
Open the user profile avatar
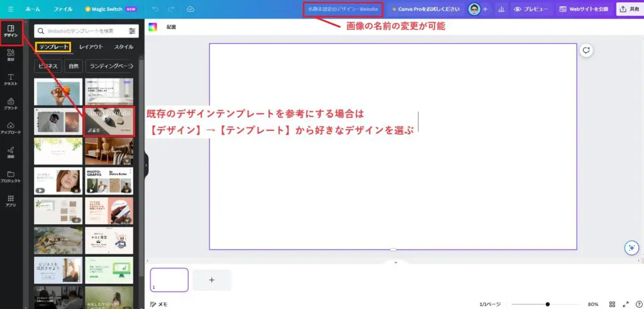pos(474,9)
